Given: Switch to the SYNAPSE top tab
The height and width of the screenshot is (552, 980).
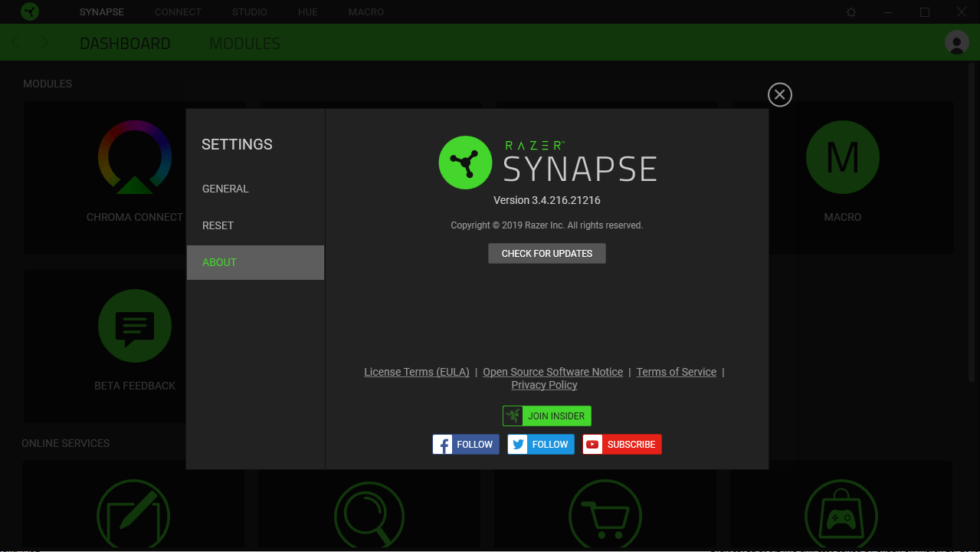Looking at the screenshot, I should tap(102, 12).
